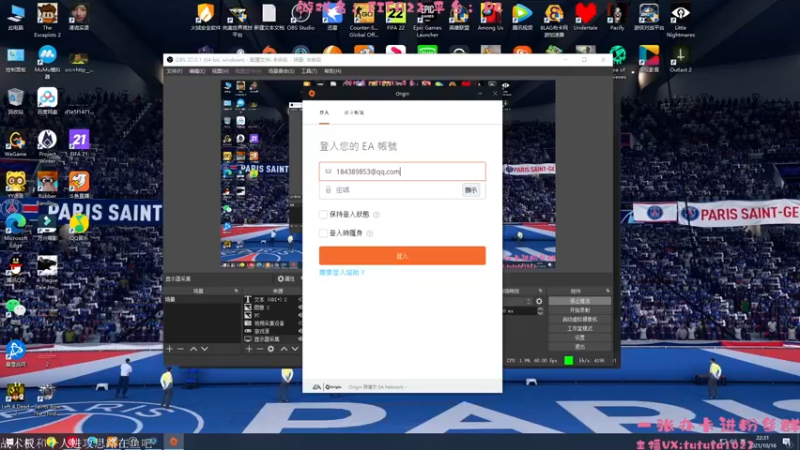Switch to the create account tab in Origin
This screenshot has width=800, height=450.
point(354,113)
